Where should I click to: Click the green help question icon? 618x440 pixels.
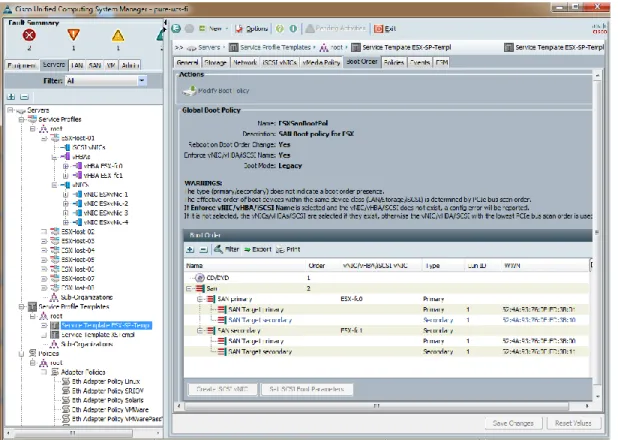280,28
